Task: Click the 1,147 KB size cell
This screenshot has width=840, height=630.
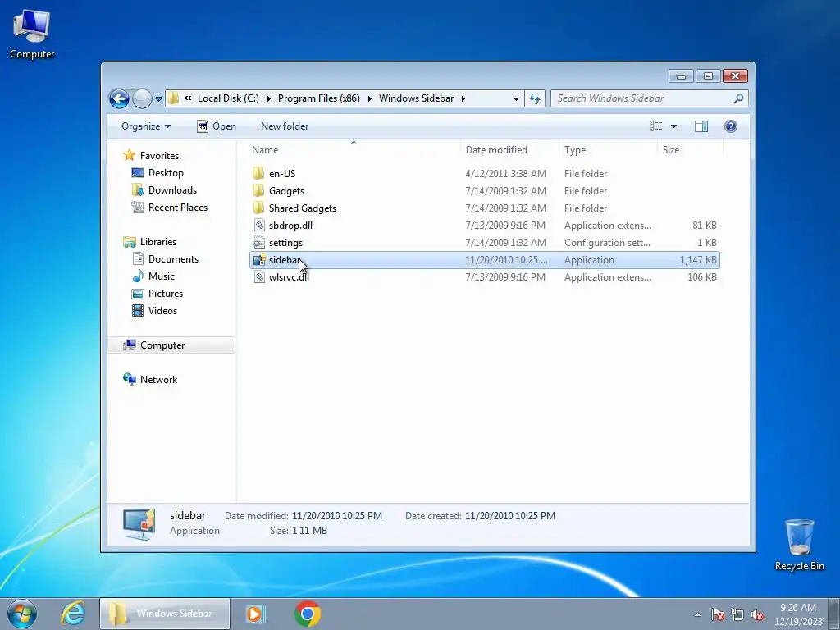Action: 698,260
